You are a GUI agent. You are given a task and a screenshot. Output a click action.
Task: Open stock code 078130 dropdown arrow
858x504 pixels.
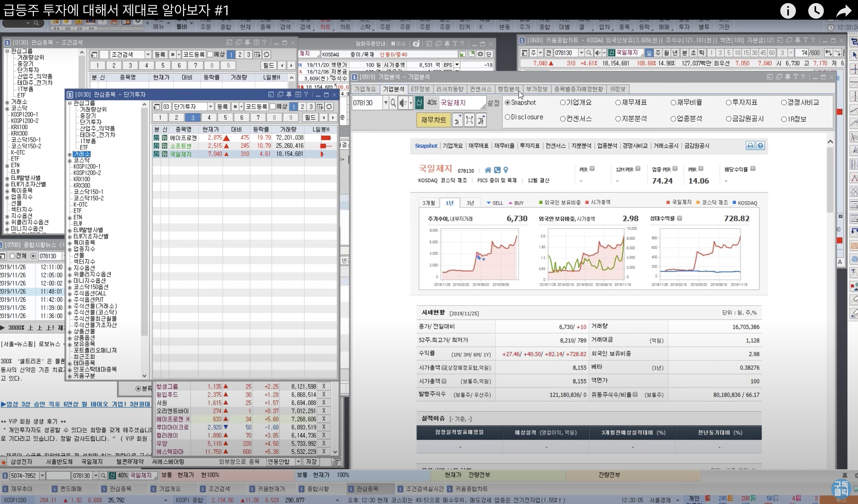386,103
